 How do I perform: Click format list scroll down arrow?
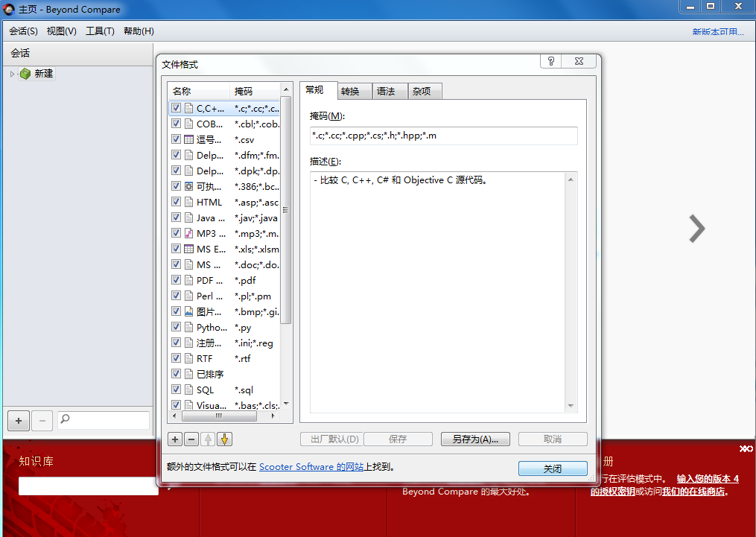286,404
